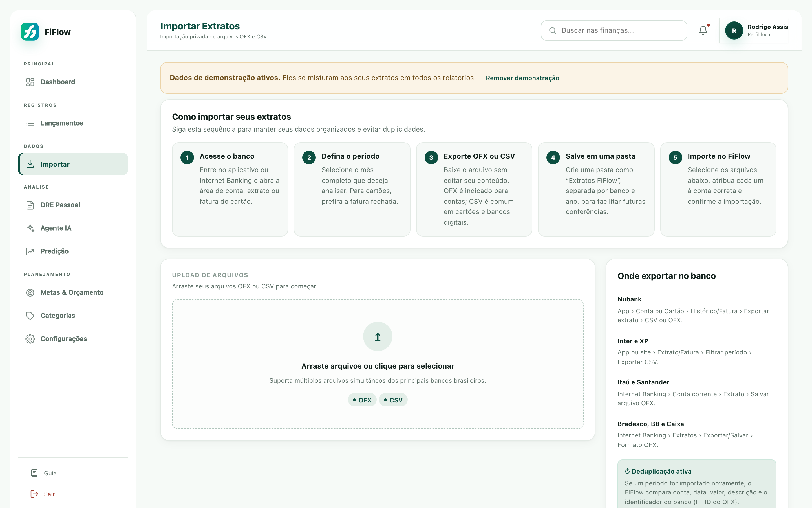812x508 pixels.
Task: Click step 5 'Importe no FiFlow' heading
Action: (719, 156)
